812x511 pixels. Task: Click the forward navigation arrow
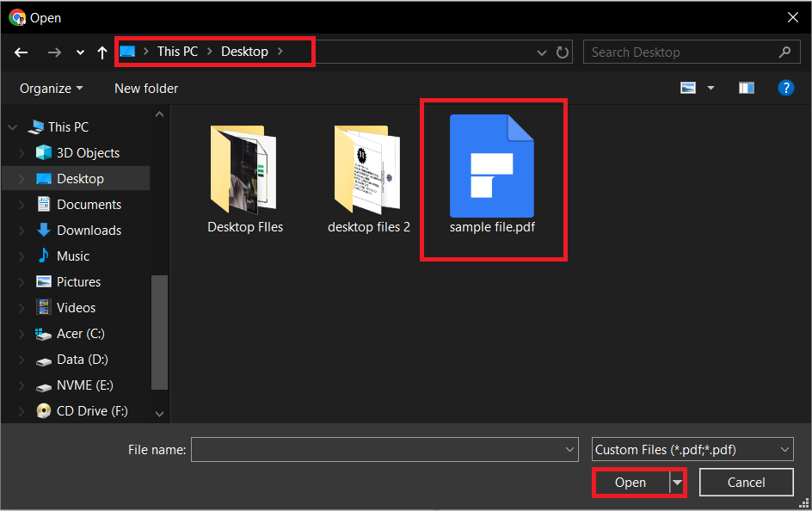tap(53, 52)
